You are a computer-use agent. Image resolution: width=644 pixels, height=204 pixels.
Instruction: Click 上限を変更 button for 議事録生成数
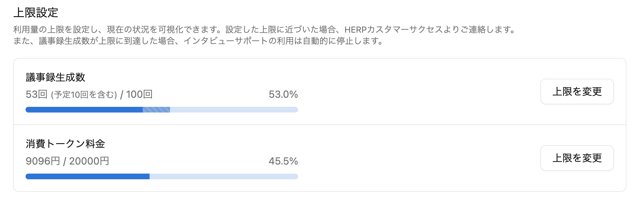pyautogui.click(x=577, y=91)
